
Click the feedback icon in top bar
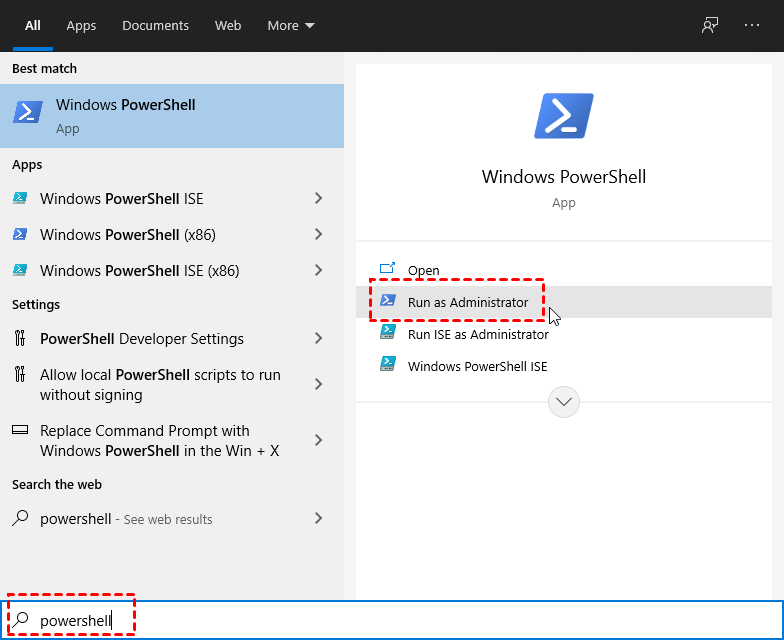click(710, 25)
